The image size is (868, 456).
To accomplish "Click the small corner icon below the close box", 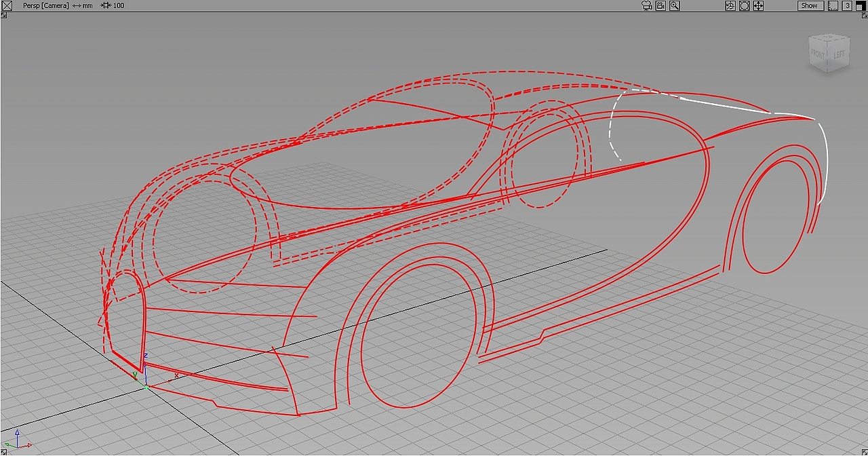I will pyautogui.click(x=3, y=15).
